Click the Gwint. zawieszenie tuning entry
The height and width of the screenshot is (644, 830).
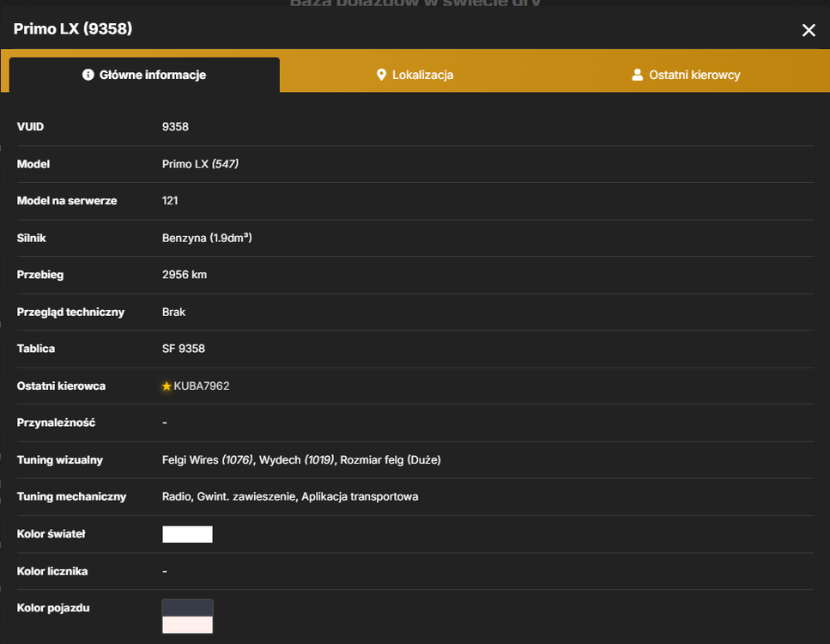tap(246, 497)
